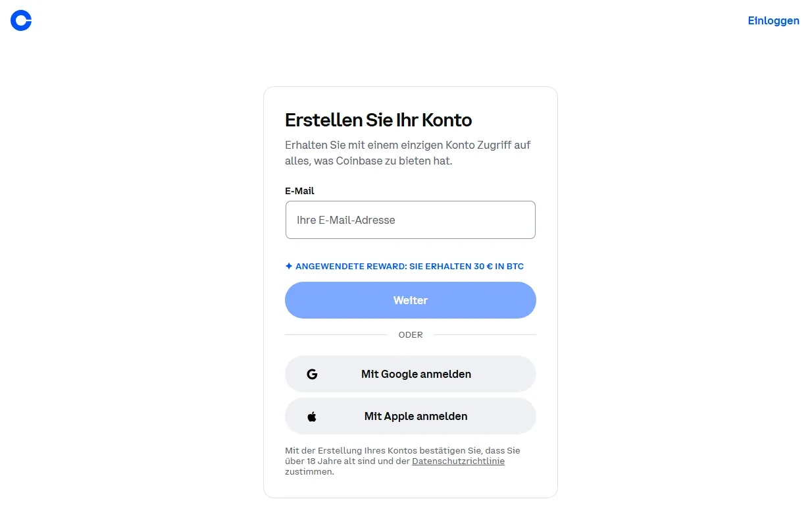Click the Ihre E-Mail-Adresse input field
This screenshot has height=522, width=812.
point(410,220)
